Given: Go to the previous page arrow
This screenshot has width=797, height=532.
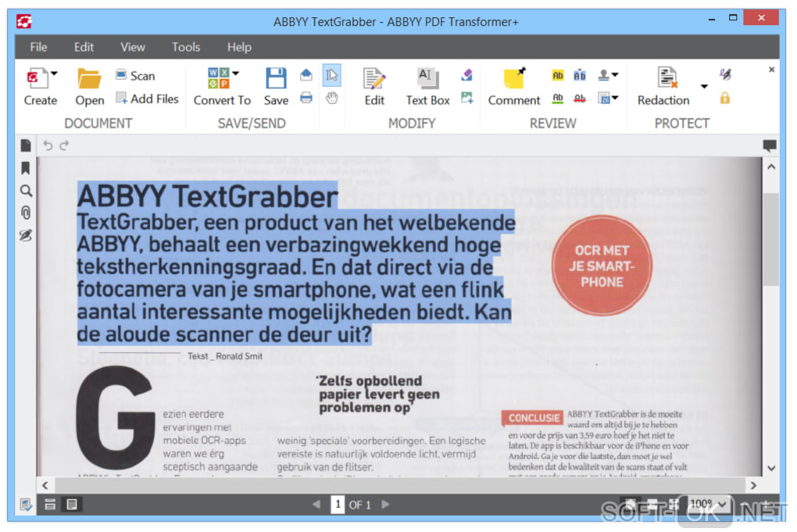Looking at the screenshot, I should pos(316,504).
